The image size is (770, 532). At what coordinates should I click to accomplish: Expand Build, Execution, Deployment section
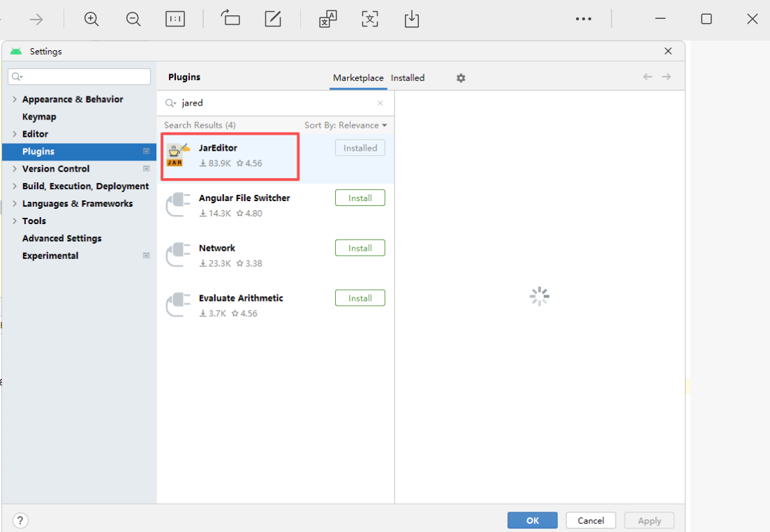click(x=15, y=186)
